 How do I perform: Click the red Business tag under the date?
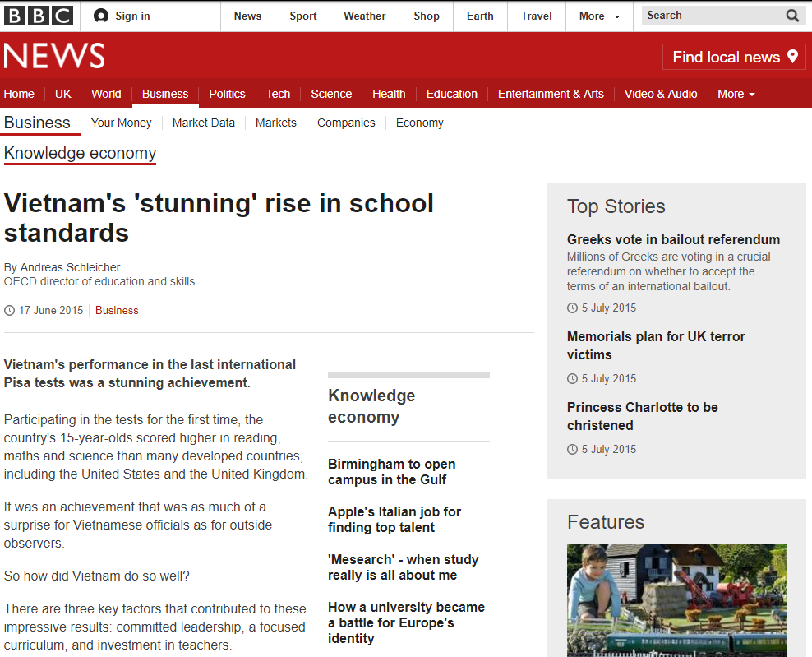coord(117,310)
